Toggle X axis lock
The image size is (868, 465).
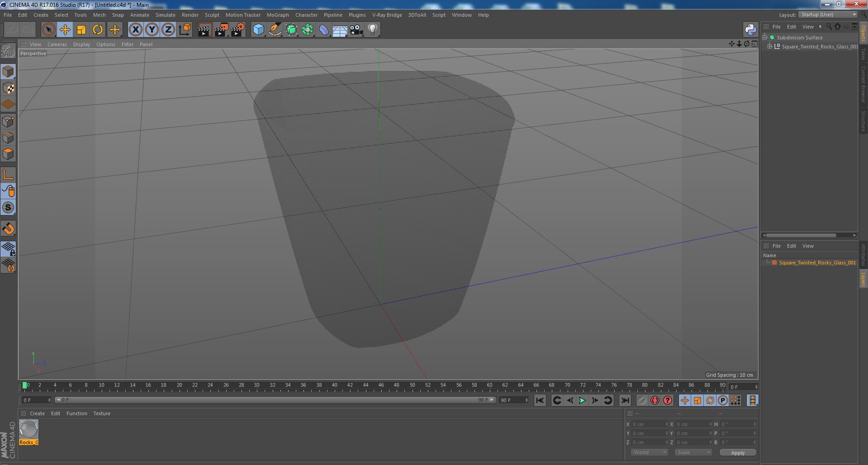tap(135, 30)
